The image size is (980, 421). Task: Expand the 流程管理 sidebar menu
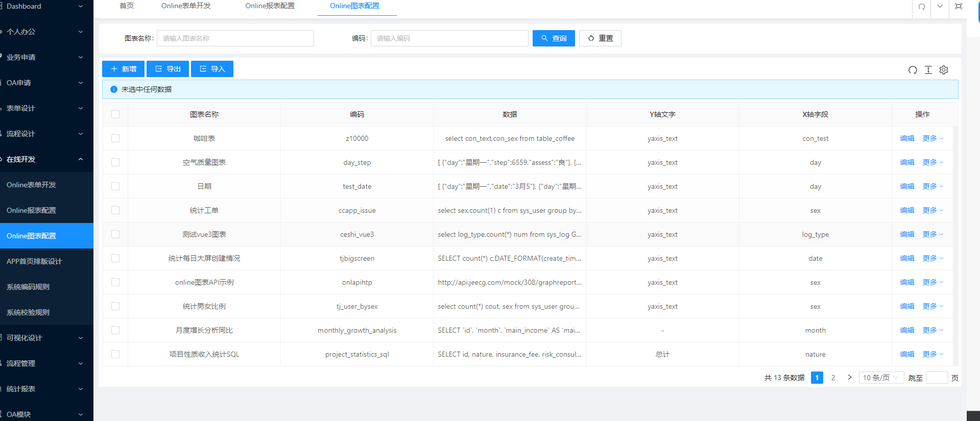[x=46, y=363]
